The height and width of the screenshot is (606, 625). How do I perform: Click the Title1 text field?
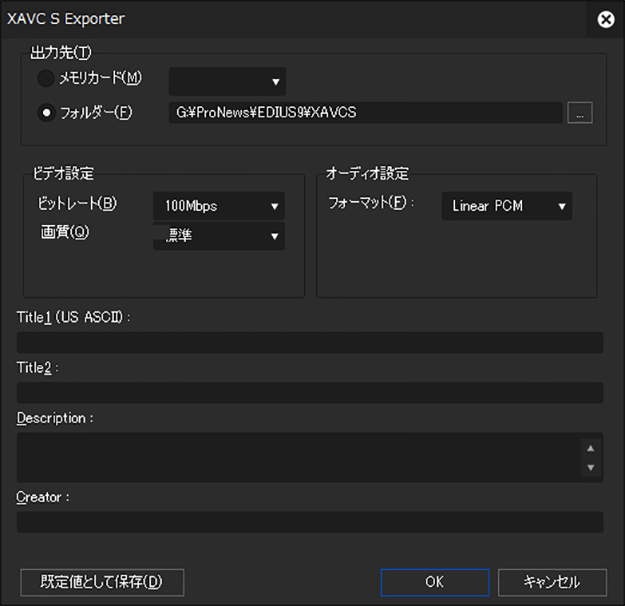pos(309,342)
